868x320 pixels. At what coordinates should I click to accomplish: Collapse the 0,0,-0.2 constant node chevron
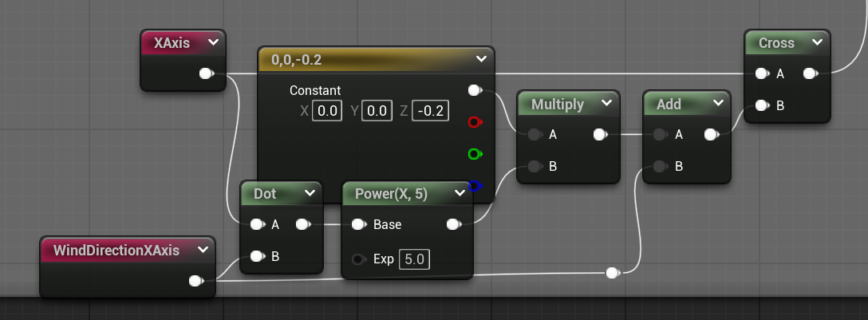(x=480, y=59)
